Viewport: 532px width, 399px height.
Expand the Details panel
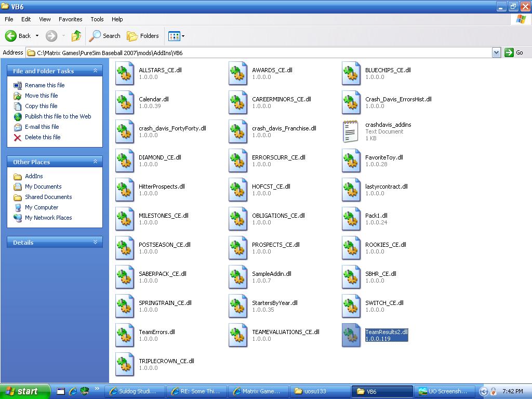click(x=96, y=242)
